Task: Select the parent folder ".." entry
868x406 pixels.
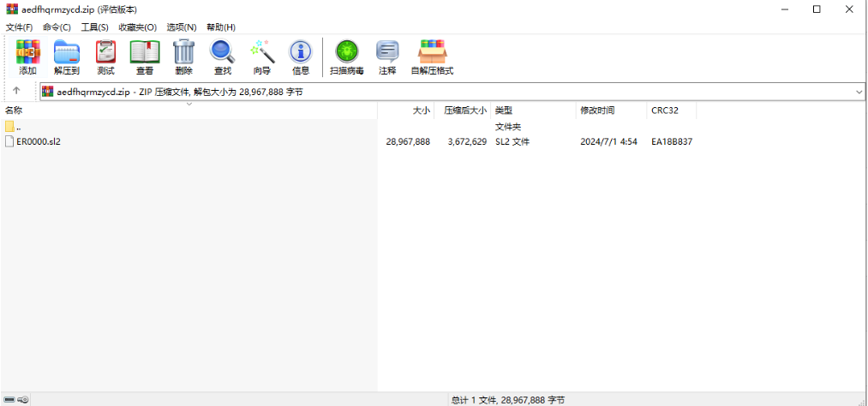Action: pyautogui.click(x=18, y=127)
